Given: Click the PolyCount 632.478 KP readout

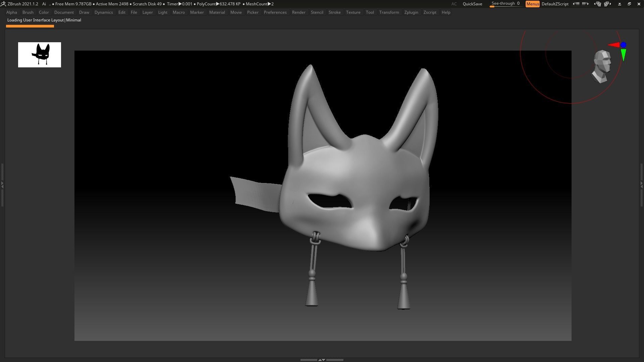Looking at the screenshot, I should 219,4.
